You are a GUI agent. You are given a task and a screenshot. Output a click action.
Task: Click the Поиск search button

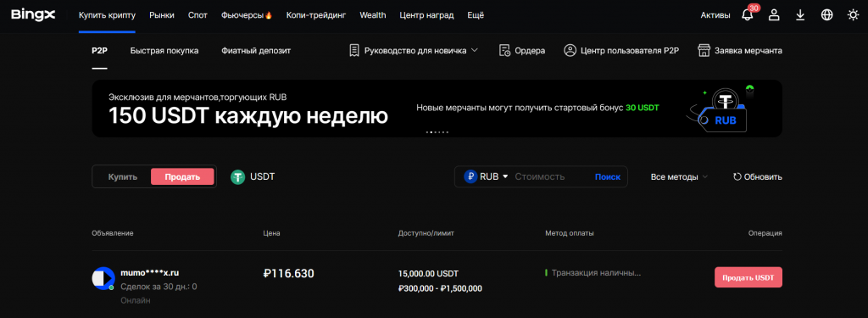tap(608, 176)
